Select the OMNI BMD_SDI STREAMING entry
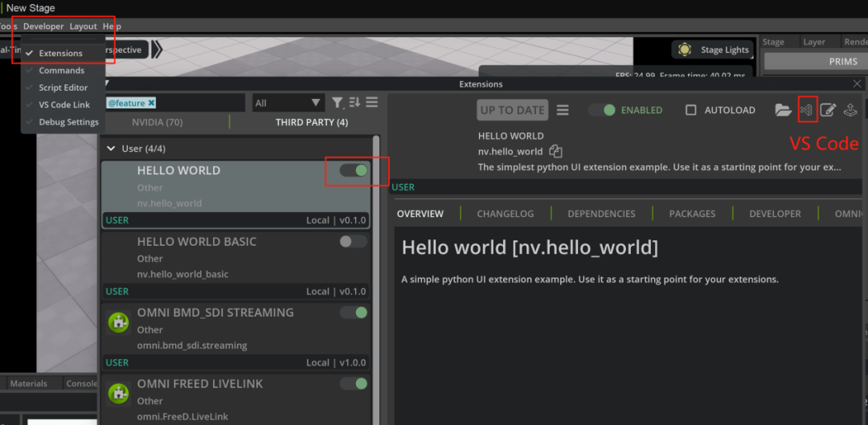Image resolution: width=868 pixels, height=425 pixels. pos(235,336)
